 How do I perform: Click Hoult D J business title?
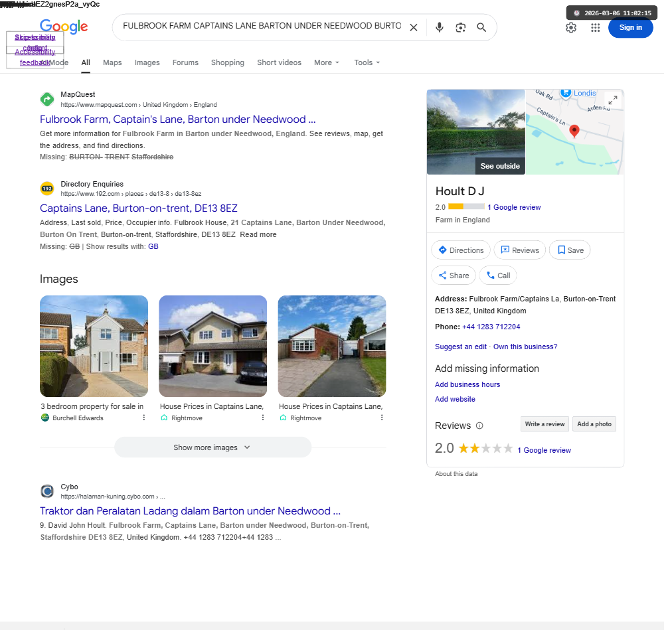click(x=460, y=191)
